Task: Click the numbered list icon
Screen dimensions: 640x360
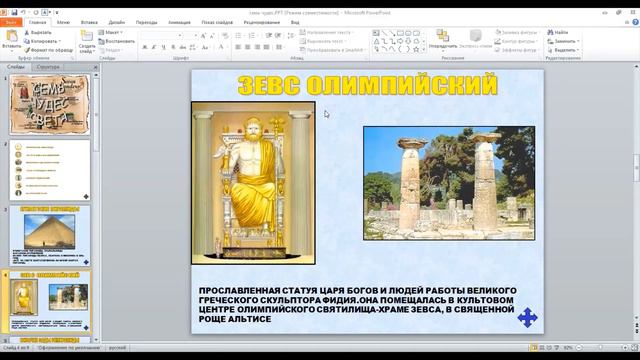Action: coord(252,36)
